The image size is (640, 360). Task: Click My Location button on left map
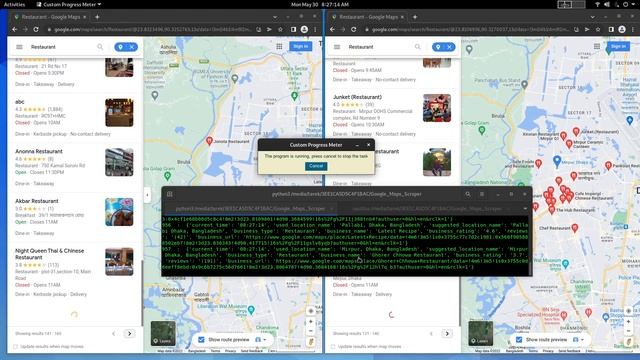click(311, 311)
